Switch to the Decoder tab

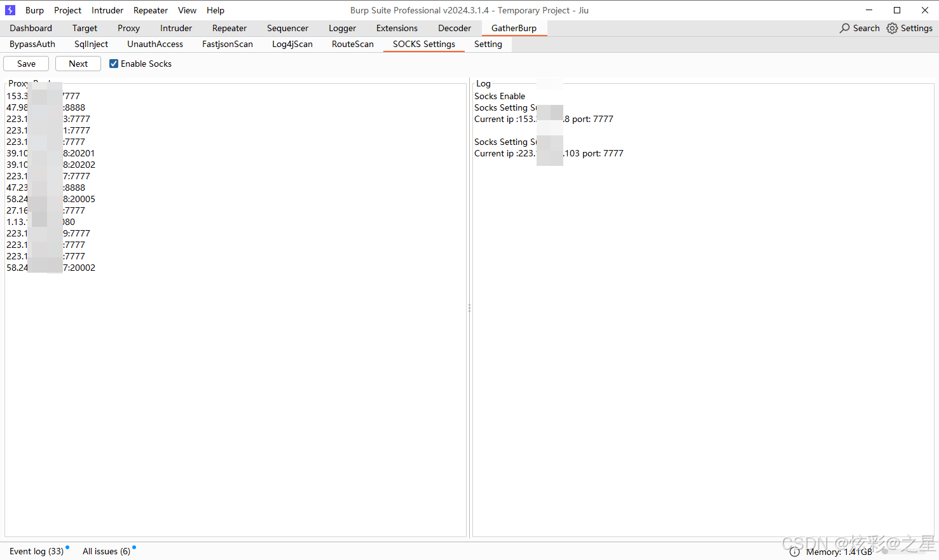coord(454,28)
